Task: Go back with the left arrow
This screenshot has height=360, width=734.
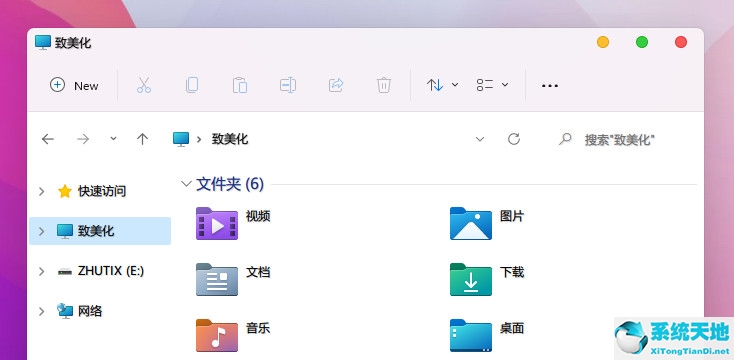Action: point(48,139)
